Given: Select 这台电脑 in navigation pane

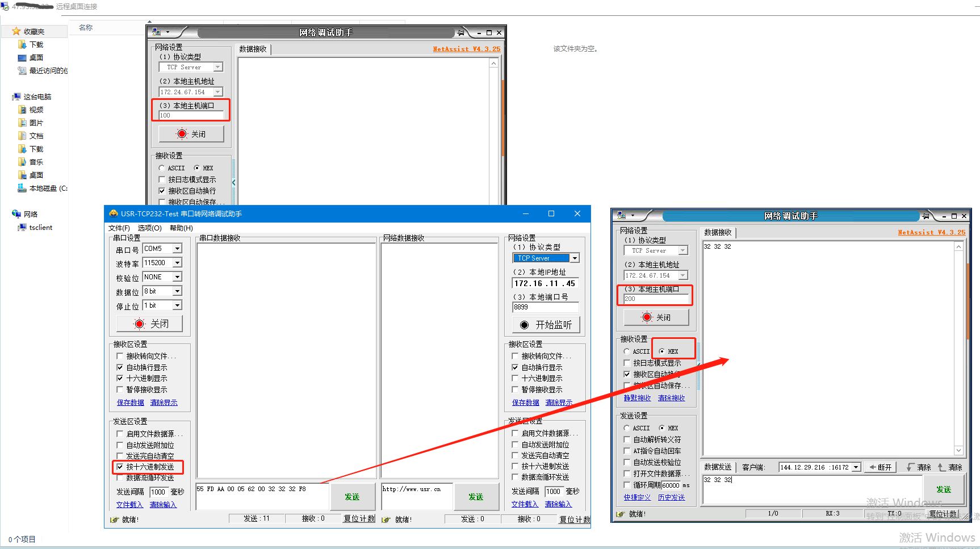Looking at the screenshot, I should (x=37, y=97).
